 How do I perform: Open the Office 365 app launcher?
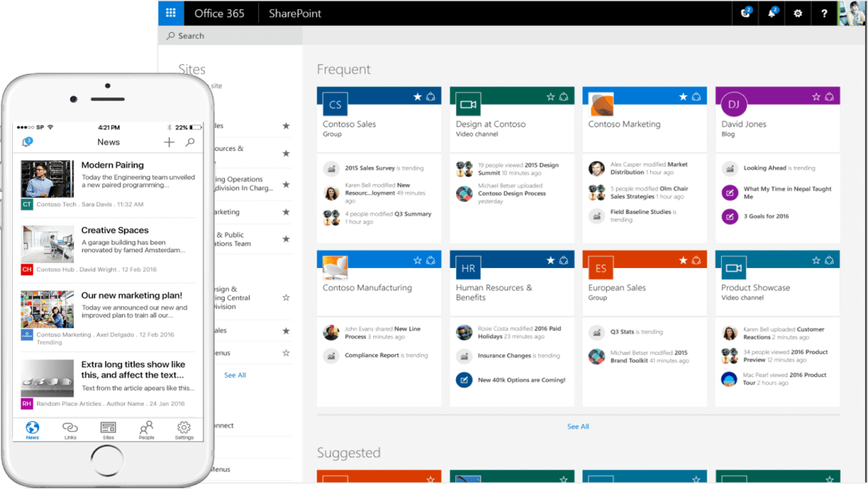(171, 13)
